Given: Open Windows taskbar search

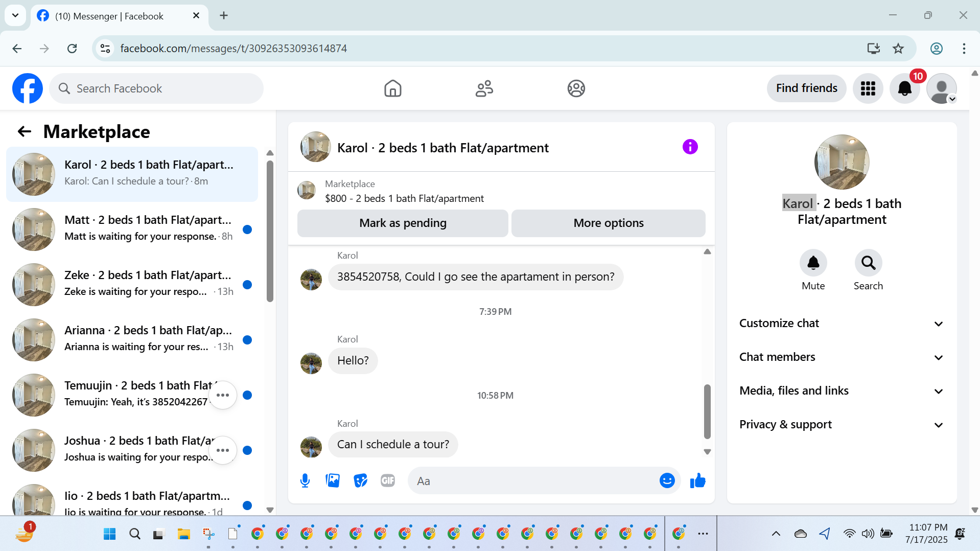Looking at the screenshot, I should click(134, 534).
